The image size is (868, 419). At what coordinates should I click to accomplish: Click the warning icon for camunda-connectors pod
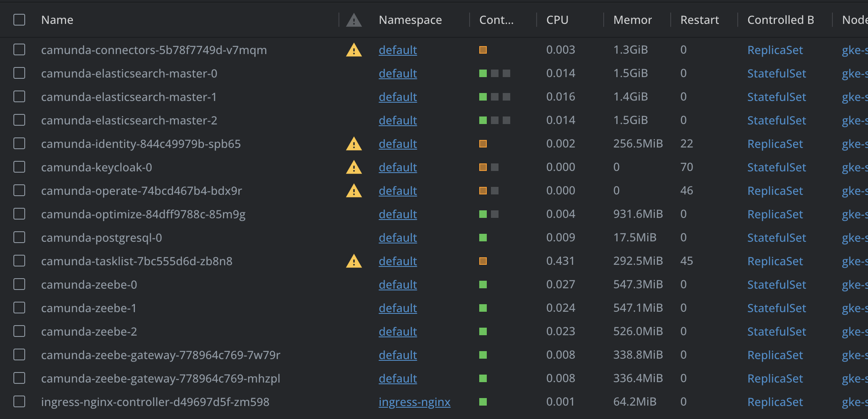click(x=354, y=50)
